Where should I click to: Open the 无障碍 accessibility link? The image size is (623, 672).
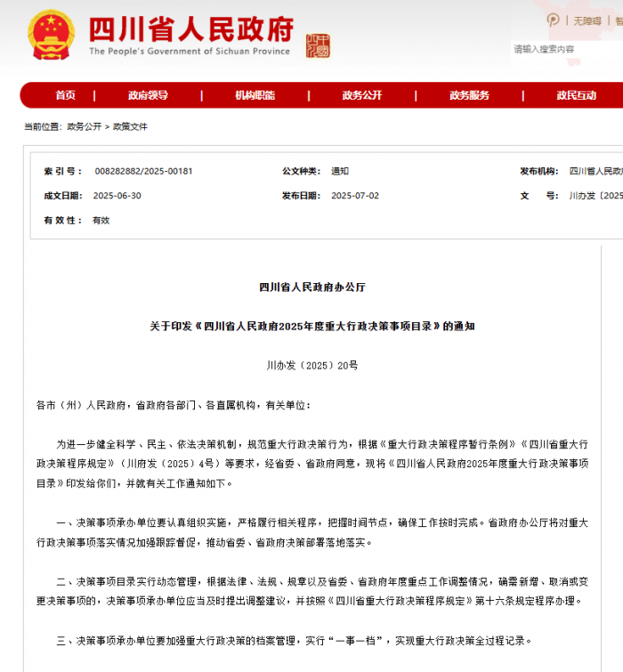coord(587,20)
